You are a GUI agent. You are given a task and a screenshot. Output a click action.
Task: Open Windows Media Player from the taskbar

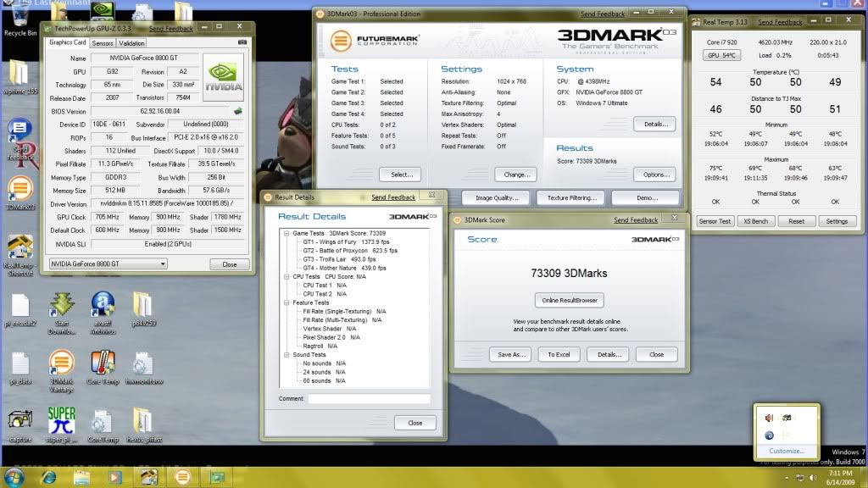pos(114,477)
